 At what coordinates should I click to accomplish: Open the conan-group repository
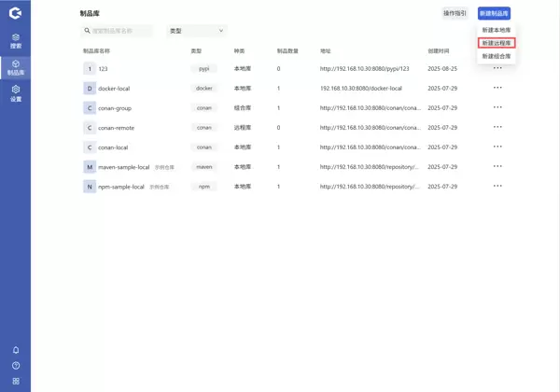[115, 108]
